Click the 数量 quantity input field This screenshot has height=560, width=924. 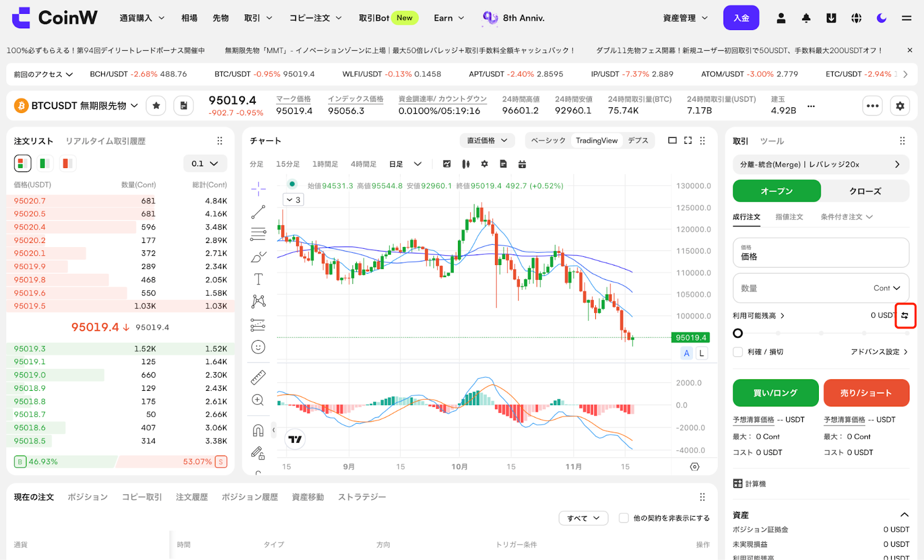pyautogui.click(x=821, y=288)
